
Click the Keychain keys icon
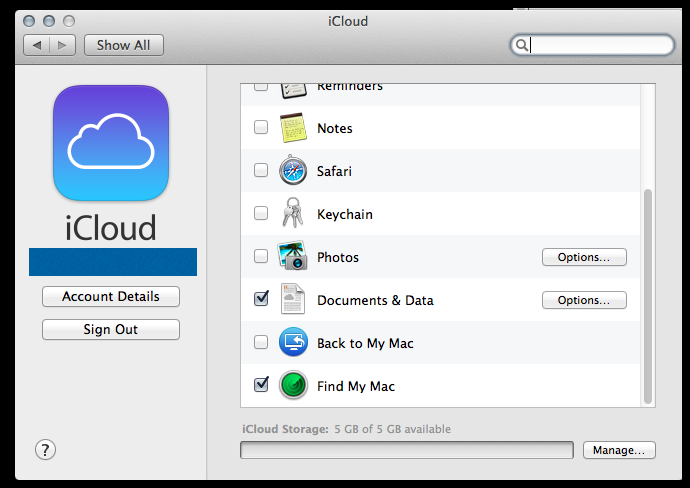[x=293, y=213]
